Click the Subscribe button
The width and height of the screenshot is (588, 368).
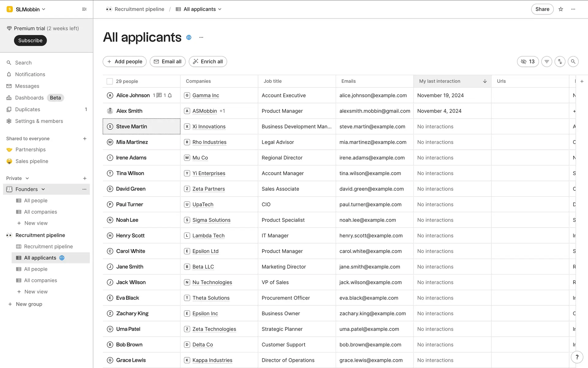click(30, 40)
